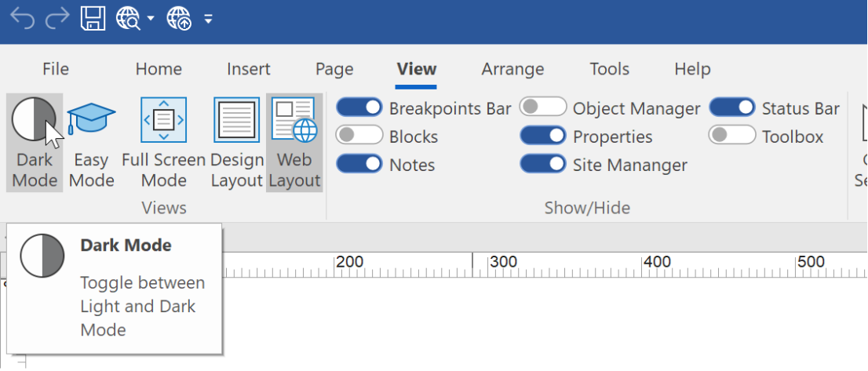Viewport: 868px width, 371px height.
Task: Enable Easy Mode with graduation cap icon
Action: click(x=91, y=142)
